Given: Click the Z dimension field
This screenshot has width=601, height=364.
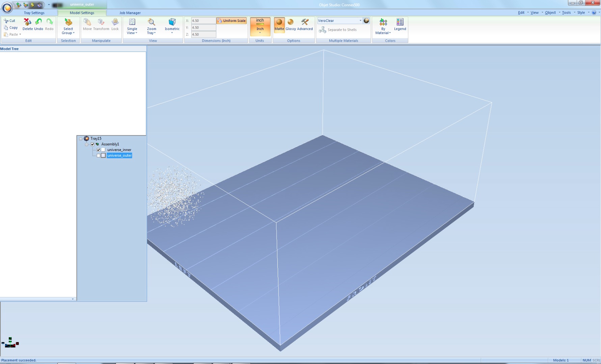Looking at the screenshot, I should point(203,34).
